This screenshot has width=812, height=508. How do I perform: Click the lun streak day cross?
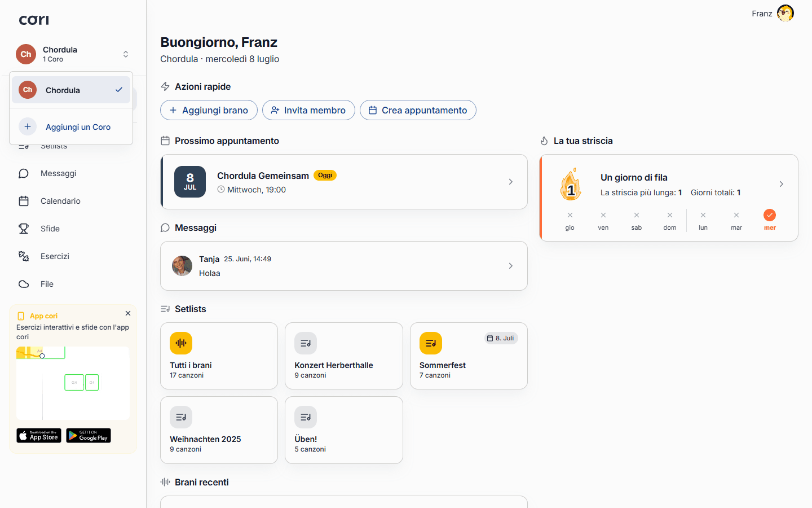click(x=703, y=215)
